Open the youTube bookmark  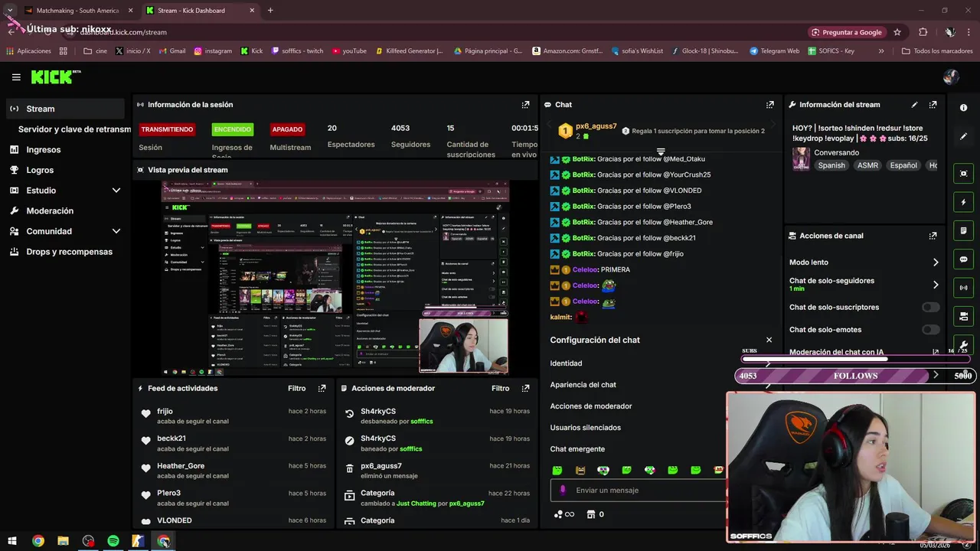pyautogui.click(x=349, y=51)
